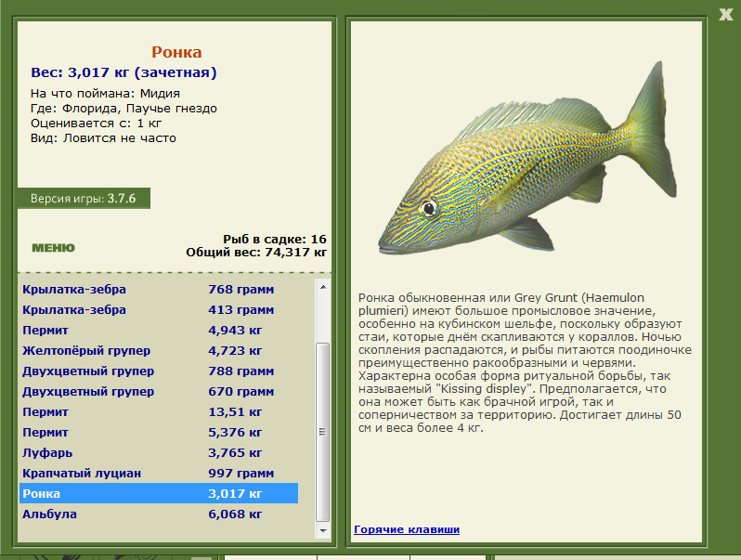Select the Пермит 5,376 кг entry
This screenshot has width=741, height=560.
point(159,433)
